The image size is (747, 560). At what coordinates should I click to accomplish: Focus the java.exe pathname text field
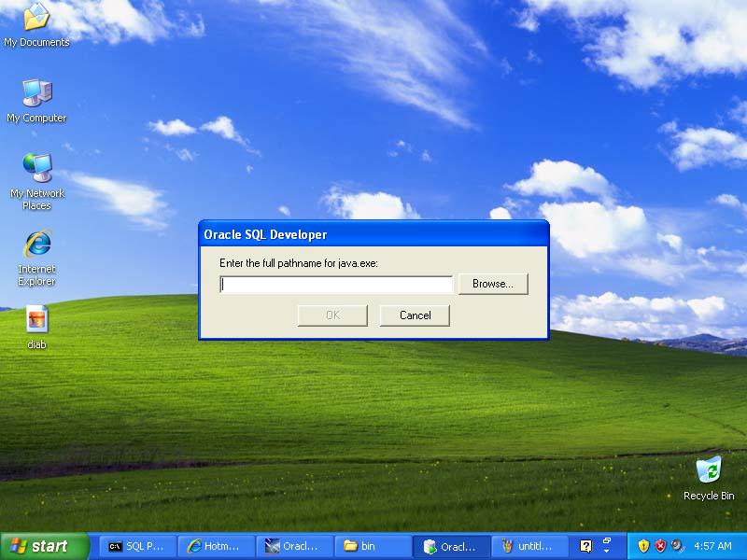click(x=336, y=285)
